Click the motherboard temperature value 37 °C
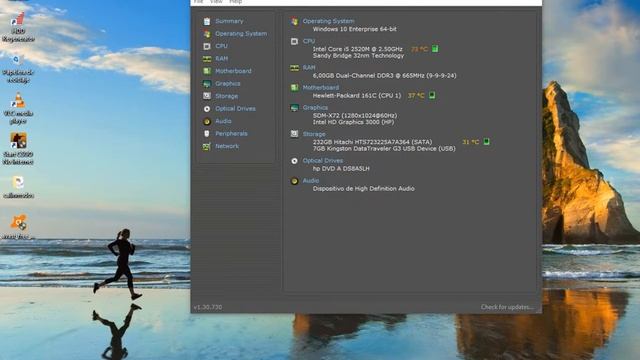640x360 pixels. pyautogui.click(x=416, y=96)
